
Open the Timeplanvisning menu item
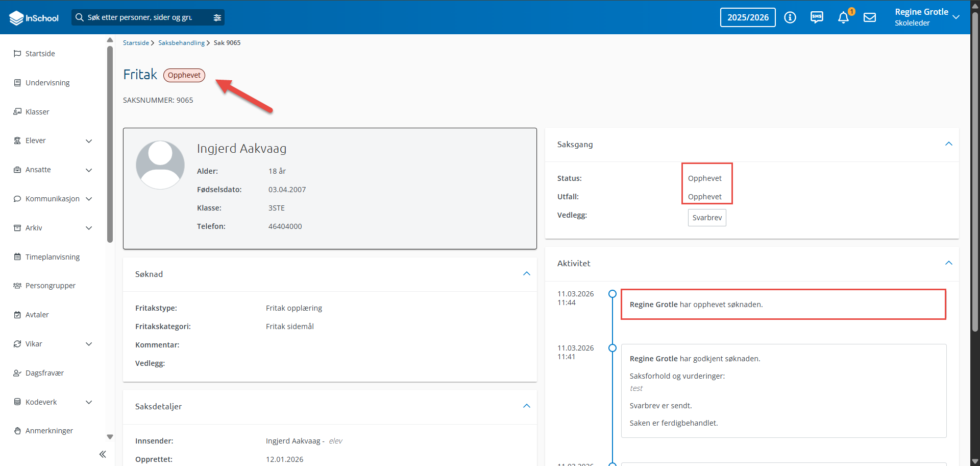(53, 257)
